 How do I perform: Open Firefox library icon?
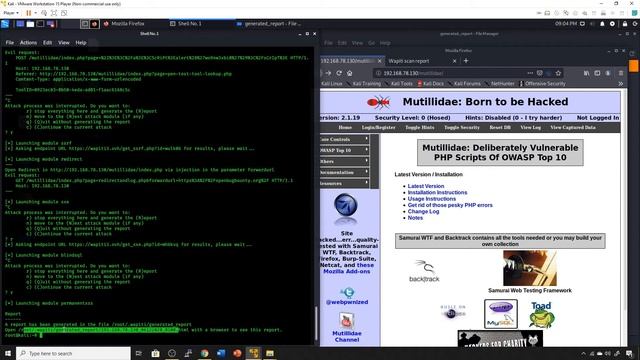coord(587,73)
